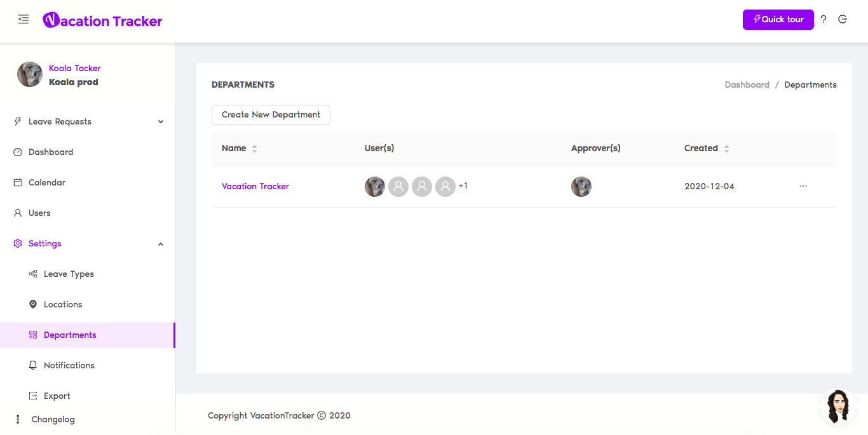The height and width of the screenshot is (435, 868).
Task: Click Dashboard breadcrumb link
Action: [747, 84]
